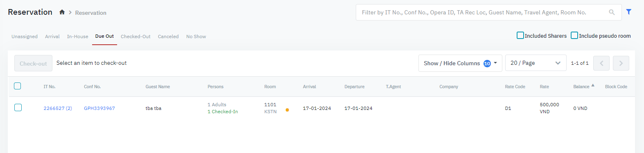Open confirmation link GPH3393967
644x153 pixels.
(99, 108)
